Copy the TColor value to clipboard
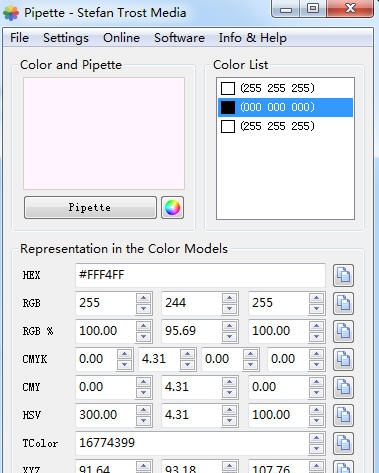 coord(343,443)
